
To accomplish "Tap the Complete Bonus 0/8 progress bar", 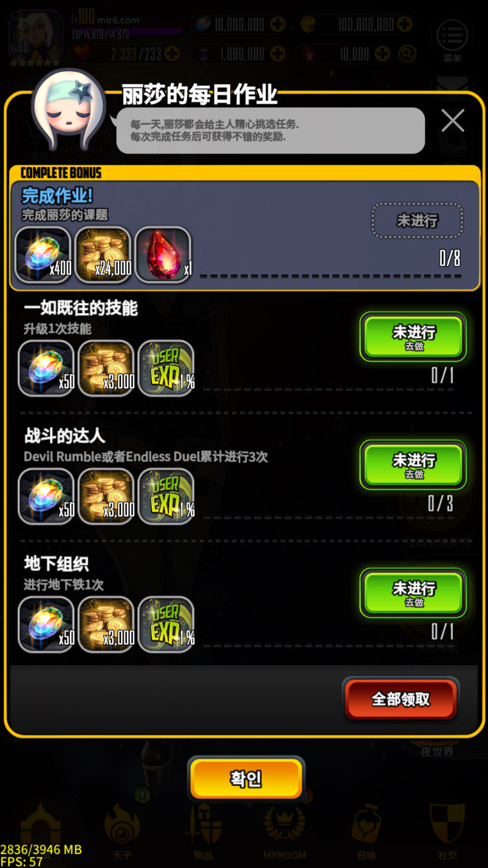I will [x=331, y=277].
